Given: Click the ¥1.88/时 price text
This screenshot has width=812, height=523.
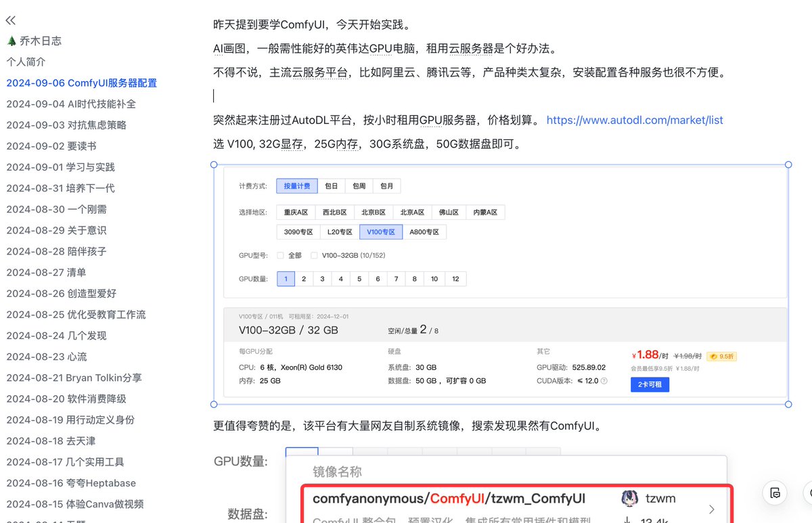Looking at the screenshot, I should [650, 355].
